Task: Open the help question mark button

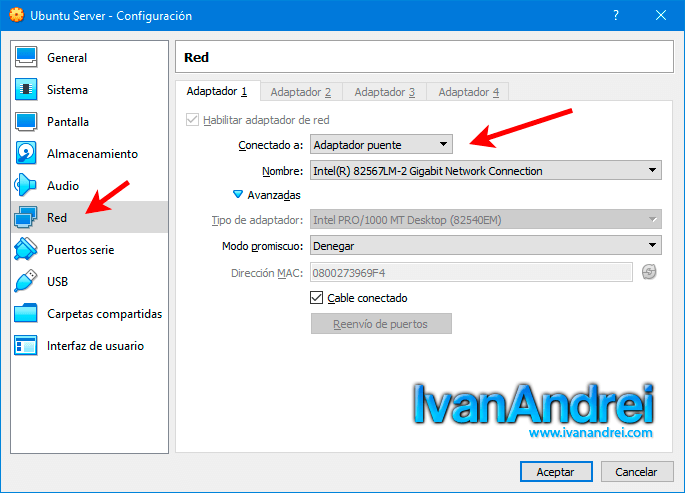Action: pyautogui.click(x=616, y=15)
